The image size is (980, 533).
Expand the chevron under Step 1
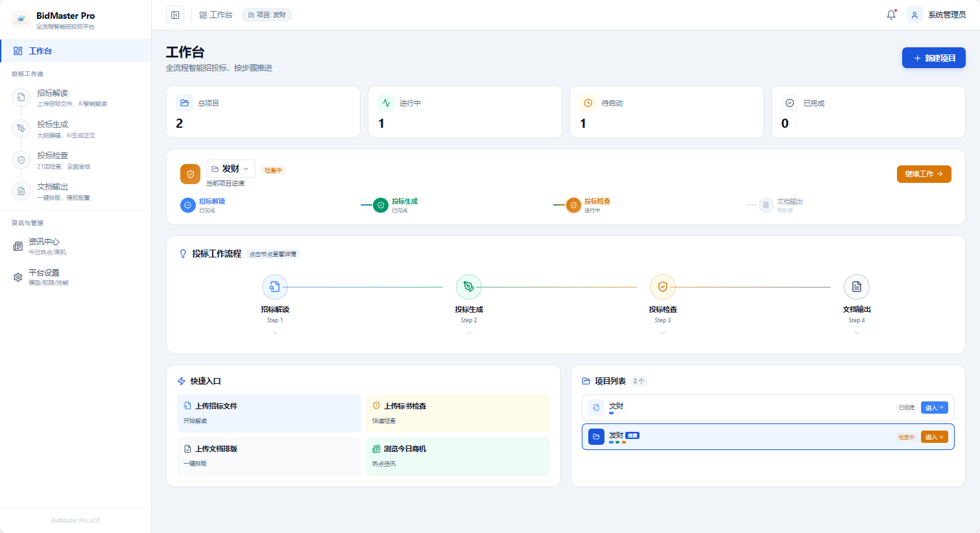click(275, 333)
